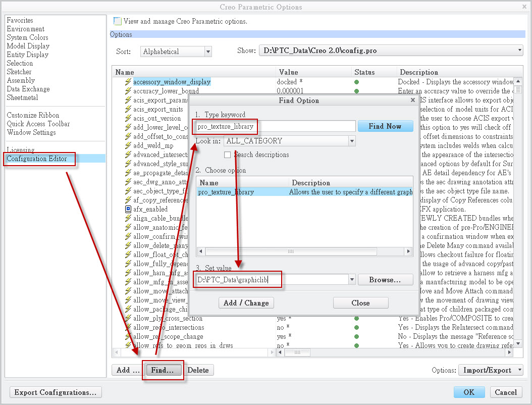Click the Add / Change button
This screenshot has width=532, height=405.
click(246, 303)
